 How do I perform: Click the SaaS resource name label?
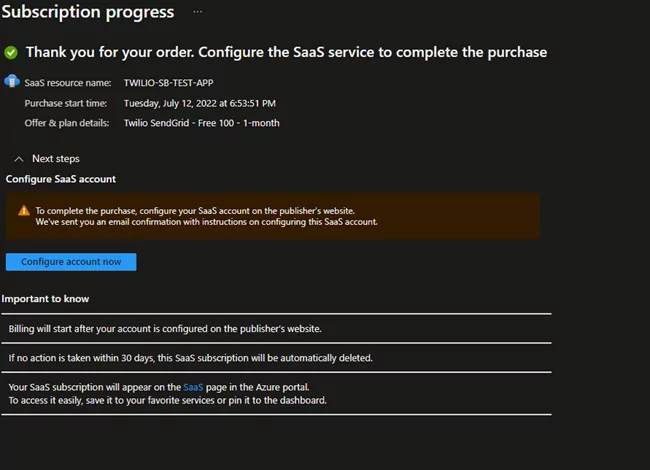(x=68, y=83)
